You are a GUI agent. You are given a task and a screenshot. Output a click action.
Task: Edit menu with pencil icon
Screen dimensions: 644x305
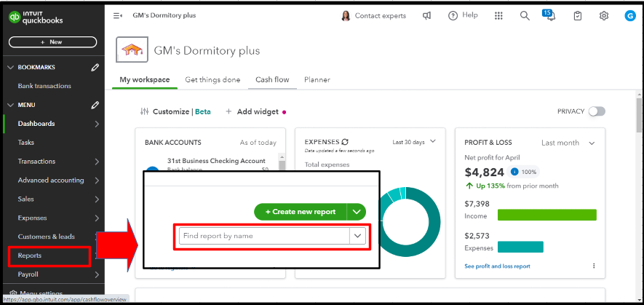click(95, 106)
